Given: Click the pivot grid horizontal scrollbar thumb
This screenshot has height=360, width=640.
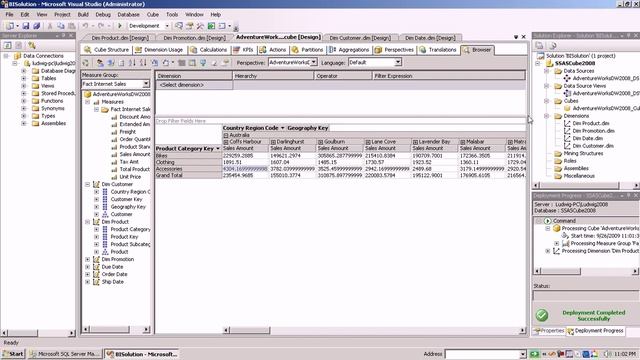Looking at the screenshot, I should pos(250,330).
